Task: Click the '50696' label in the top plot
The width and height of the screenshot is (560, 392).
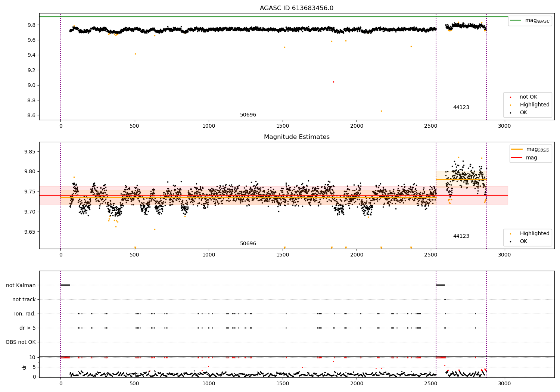Action: point(248,115)
